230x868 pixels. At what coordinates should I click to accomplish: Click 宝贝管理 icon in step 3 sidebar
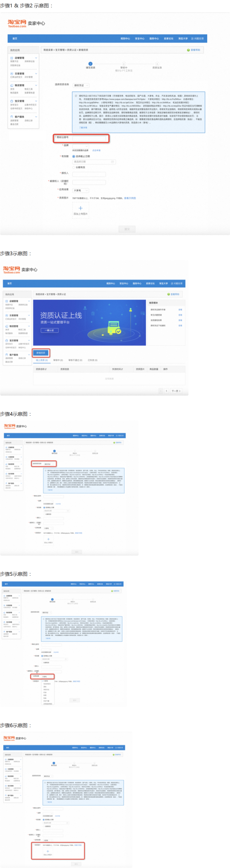(x=7, y=340)
